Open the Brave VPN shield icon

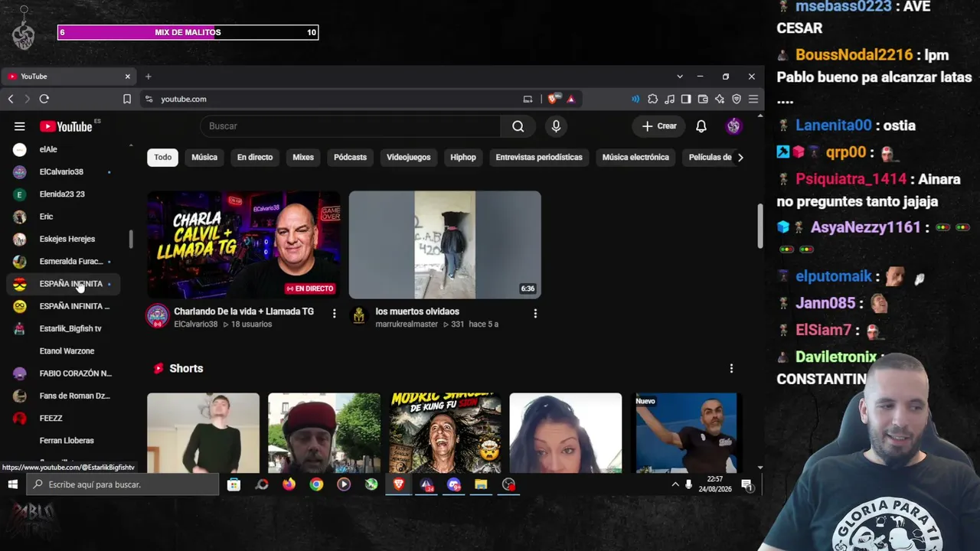tap(737, 99)
